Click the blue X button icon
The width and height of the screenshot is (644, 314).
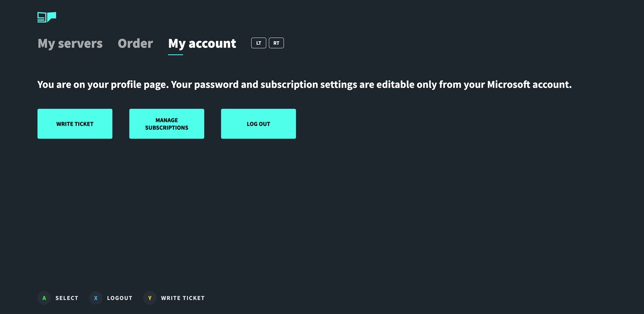[x=96, y=298]
